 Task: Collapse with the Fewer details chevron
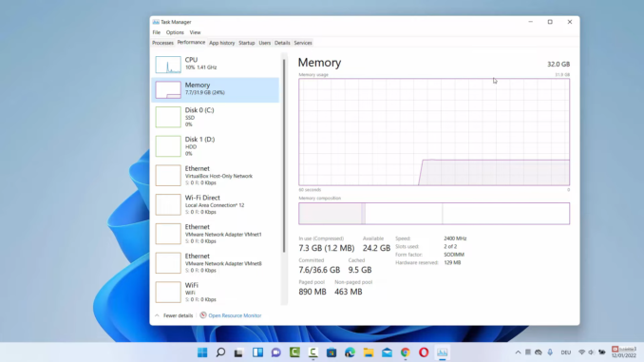point(157,315)
